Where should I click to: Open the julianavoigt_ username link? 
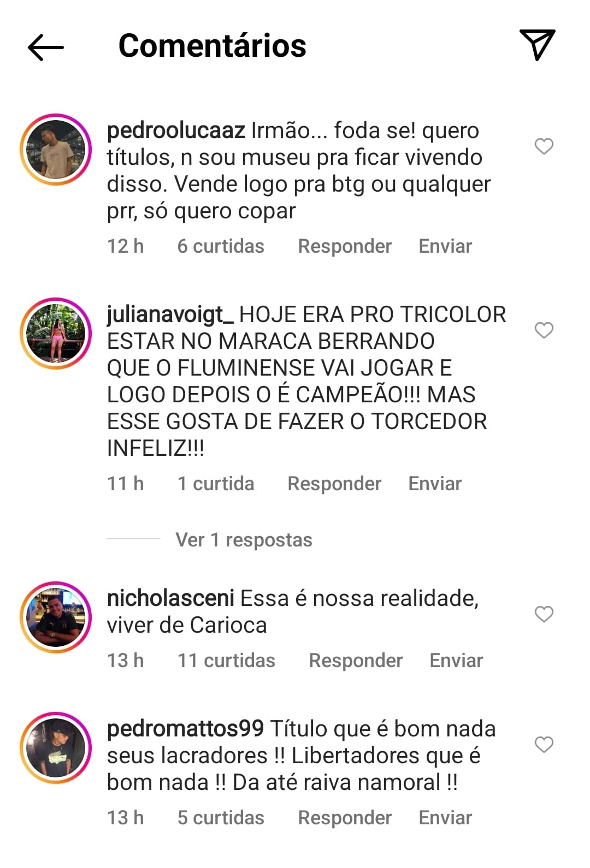tap(170, 315)
